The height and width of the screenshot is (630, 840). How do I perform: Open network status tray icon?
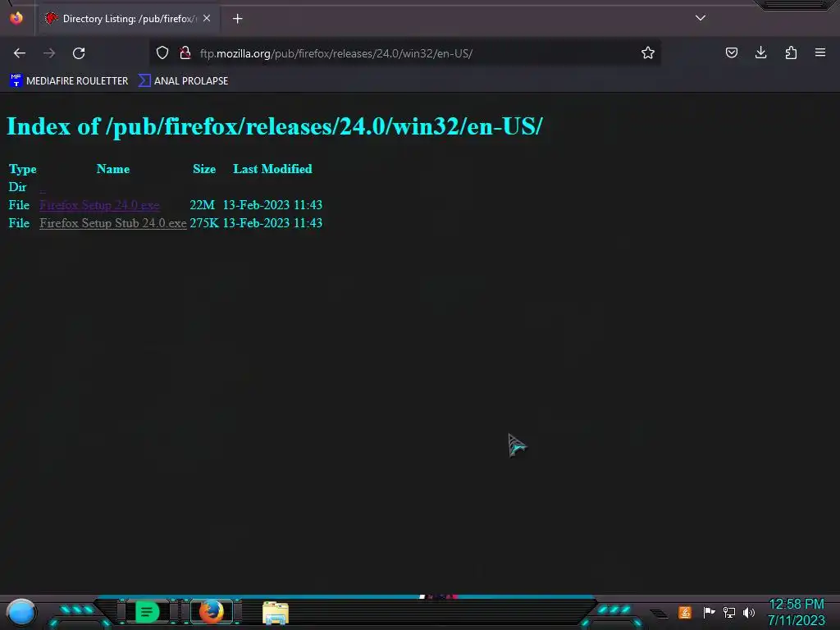point(729,612)
